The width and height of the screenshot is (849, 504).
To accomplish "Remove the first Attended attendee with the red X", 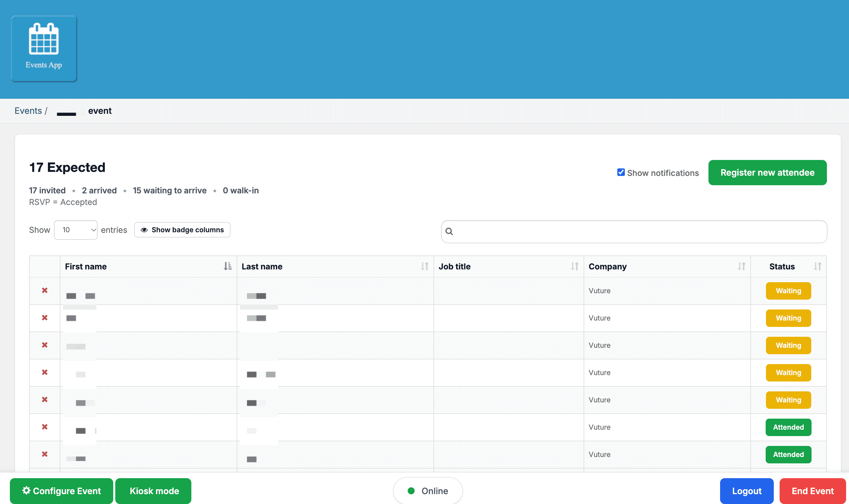I will tap(44, 426).
